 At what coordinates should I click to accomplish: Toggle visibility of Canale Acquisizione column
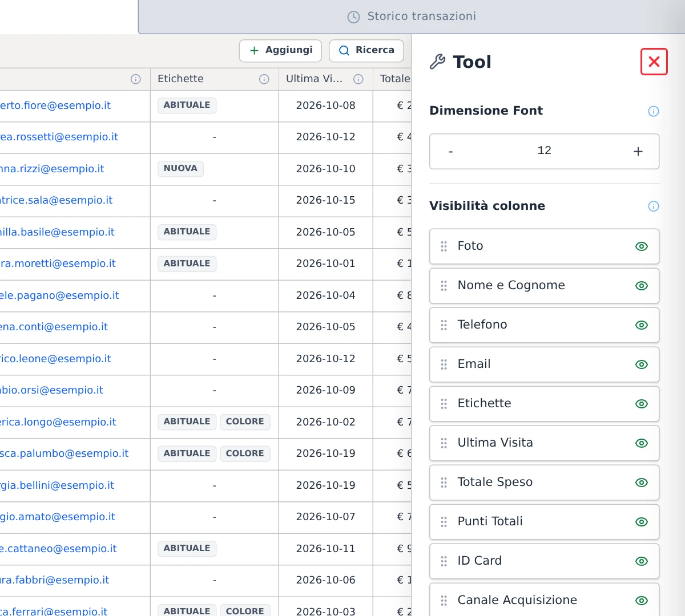(642, 601)
